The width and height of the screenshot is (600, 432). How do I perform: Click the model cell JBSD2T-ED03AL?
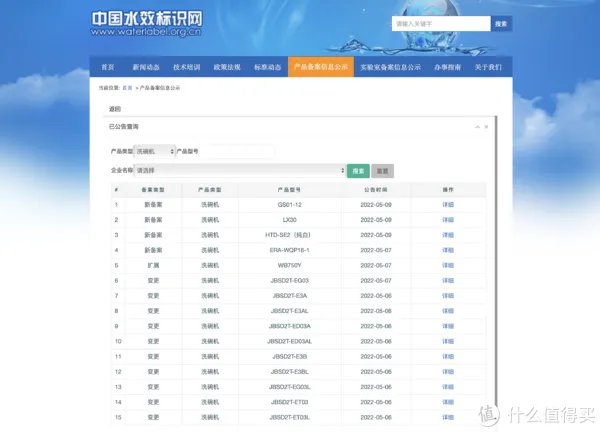(290, 341)
